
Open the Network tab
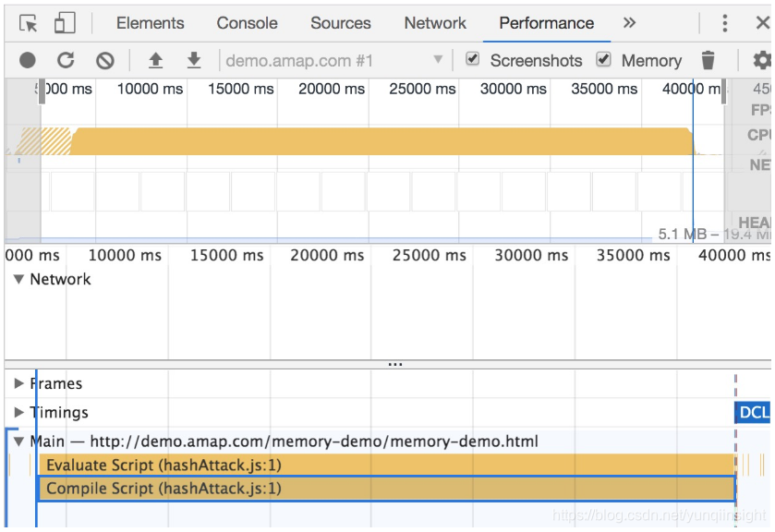tap(435, 23)
